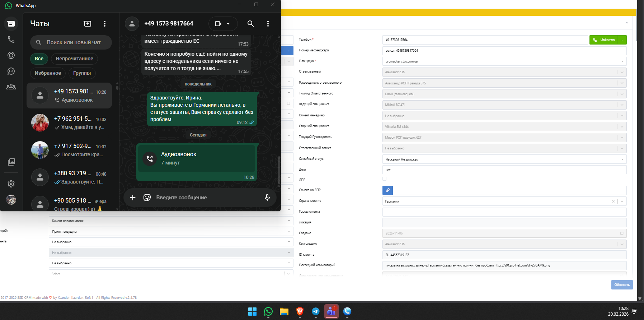
Task: Click the ID клиента field
Action: [504, 255]
